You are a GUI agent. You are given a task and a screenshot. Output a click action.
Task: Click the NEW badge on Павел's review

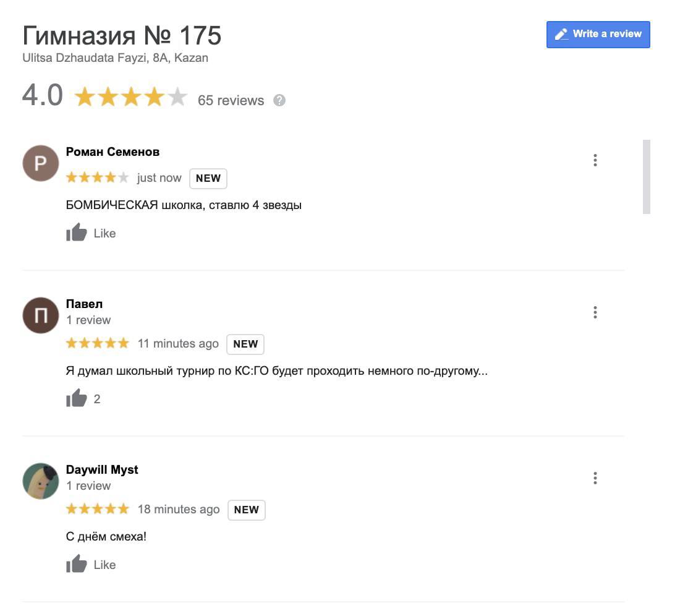point(245,344)
